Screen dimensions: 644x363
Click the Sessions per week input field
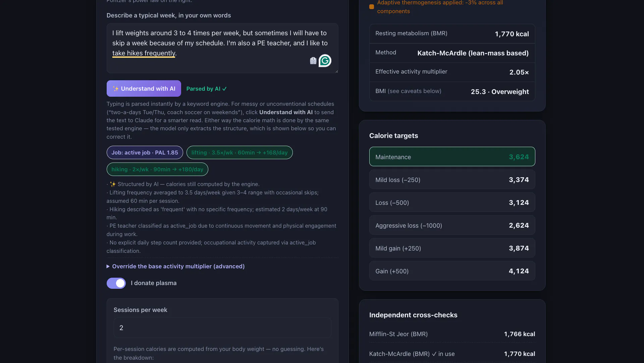[x=222, y=328]
